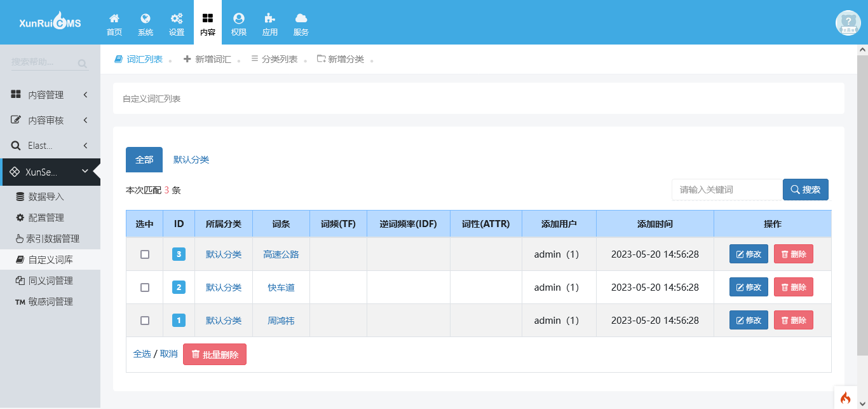Click 默认分类 link in 快车道 row
The image size is (868, 409).
[224, 288]
